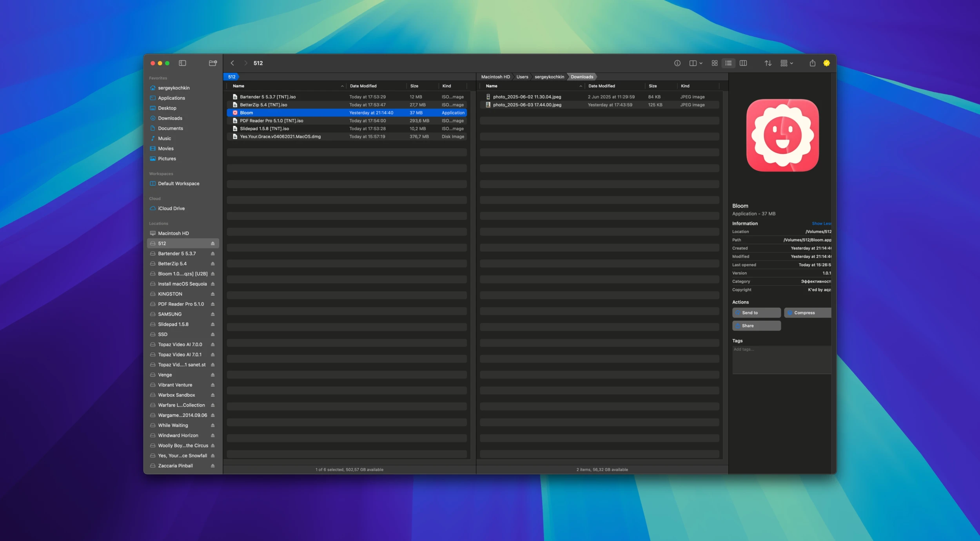This screenshot has width=980, height=541.
Task: Click the back navigation arrow
Action: click(x=233, y=63)
